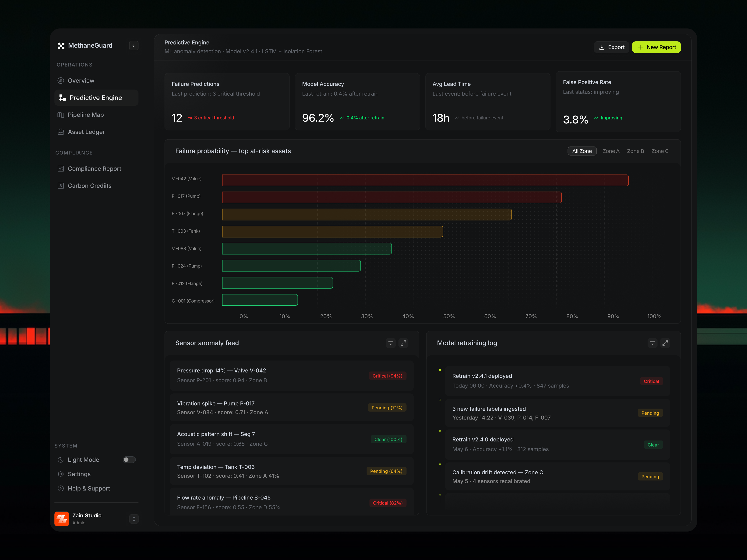Open the Retrain v2.4.1 deployed log entry
Image resolution: width=747 pixels, height=560 pixels.
[x=557, y=381]
